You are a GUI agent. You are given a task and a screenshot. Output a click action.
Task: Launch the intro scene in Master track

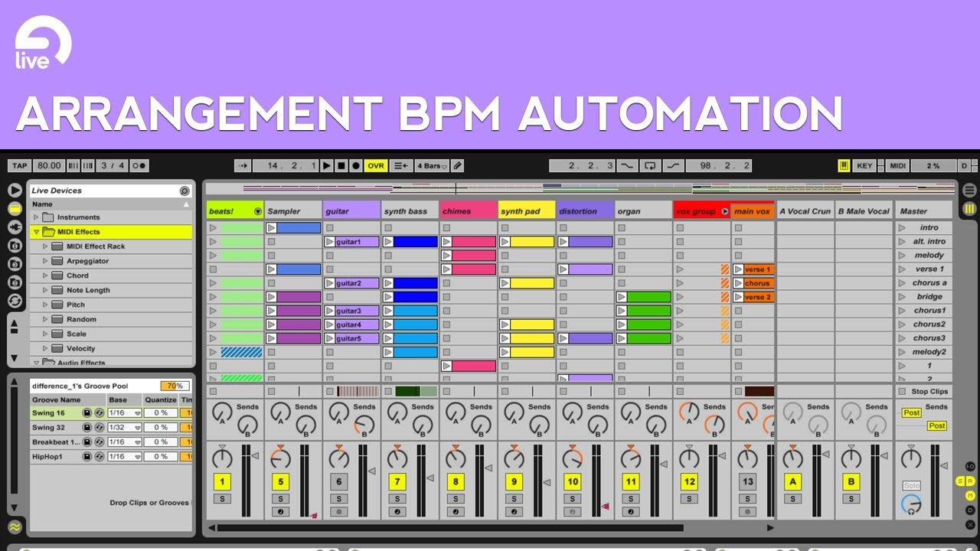901,228
